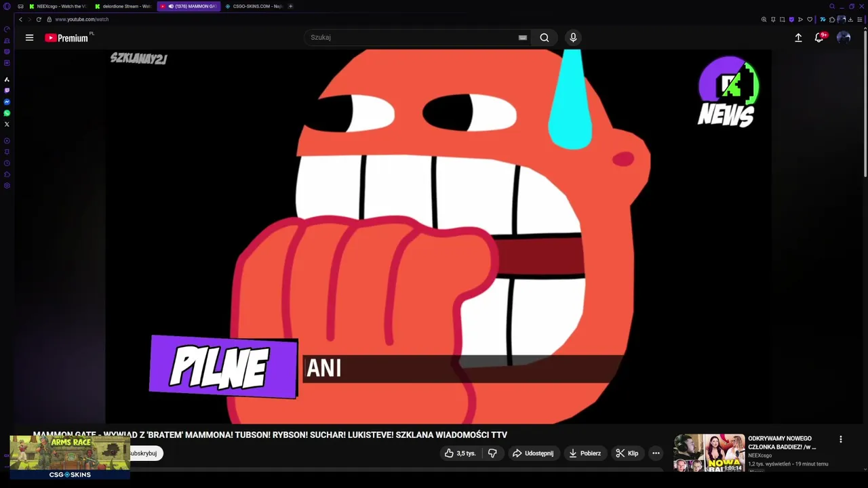Switch to the NEEXcsgo Kick tab
The height and width of the screenshot is (488, 868).
57,6
